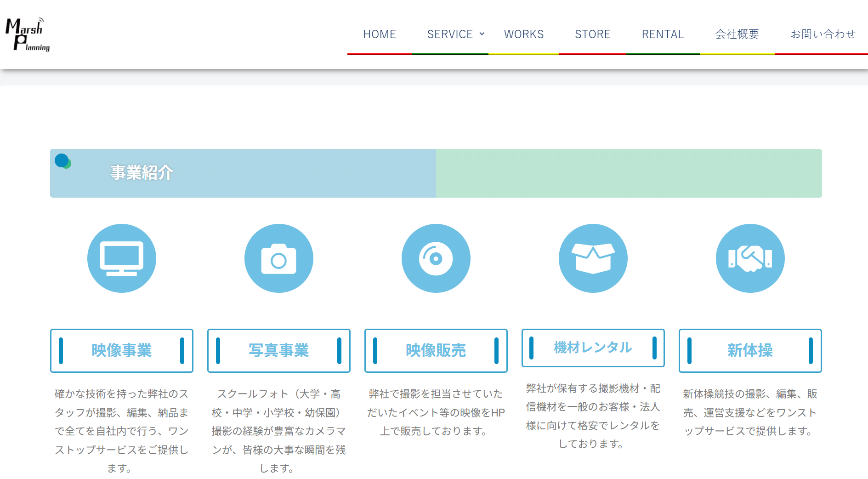The height and width of the screenshot is (479, 868).
Task: Click the monitor icon for 映像事業
Action: click(x=122, y=258)
